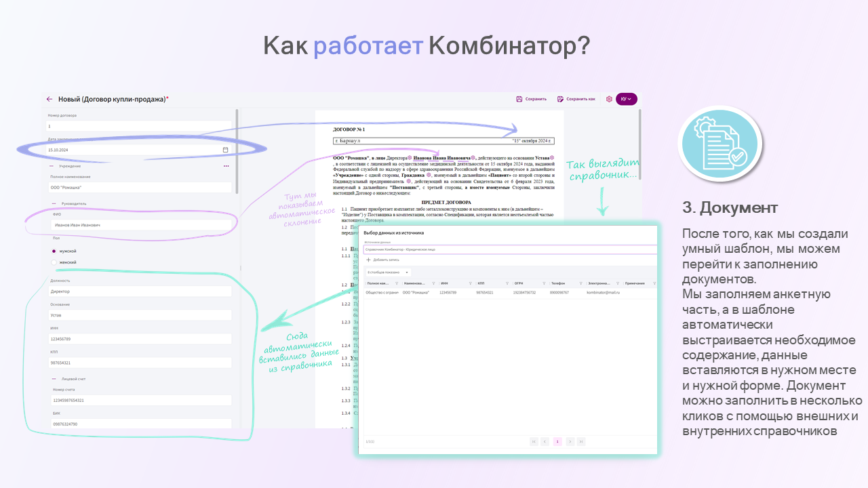Open the '8 столбцов показано' dropdown

[389, 272]
